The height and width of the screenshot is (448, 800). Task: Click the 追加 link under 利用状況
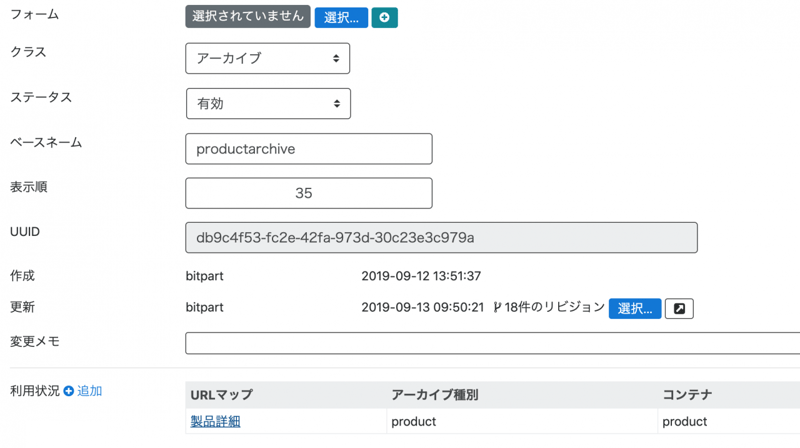(90, 391)
